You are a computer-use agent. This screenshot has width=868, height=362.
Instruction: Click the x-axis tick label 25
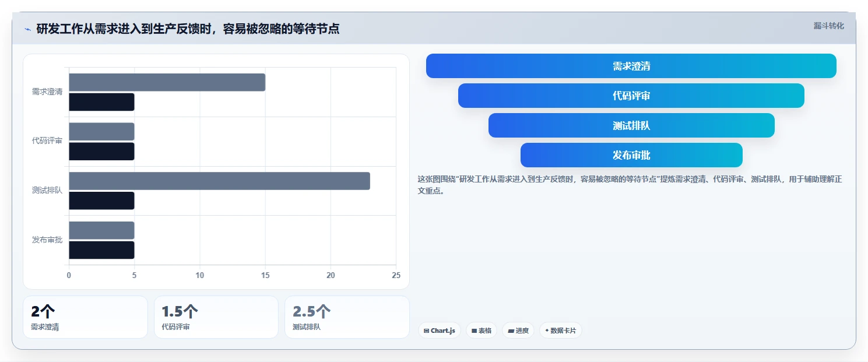click(x=396, y=276)
